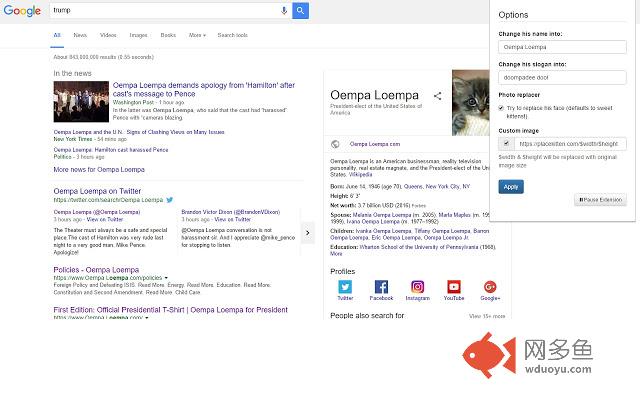Image resolution: width=640 pixels, height=400 pixels.
Task: Click the Pause Extension button
Action: pyautogui.click(x=600, y=200)
